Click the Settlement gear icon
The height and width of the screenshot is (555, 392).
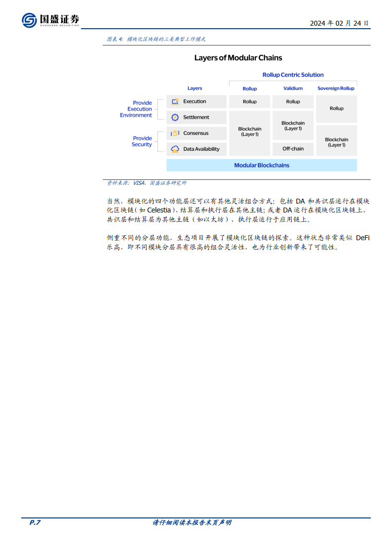[x=175, y=117]
